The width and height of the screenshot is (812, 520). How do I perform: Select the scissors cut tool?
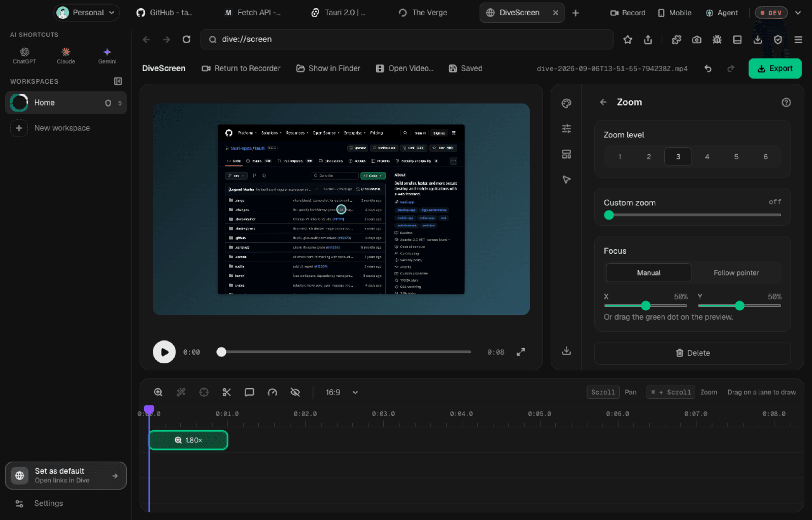(227, 392)
